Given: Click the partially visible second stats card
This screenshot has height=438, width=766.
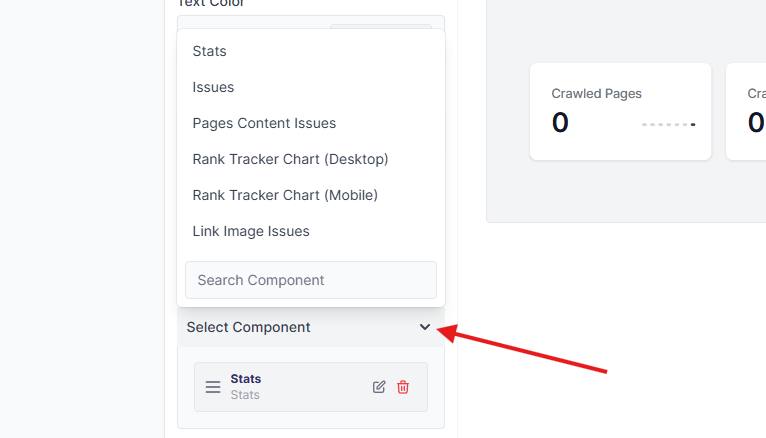Looking at the screenshot, I should (x=747, y=111).
